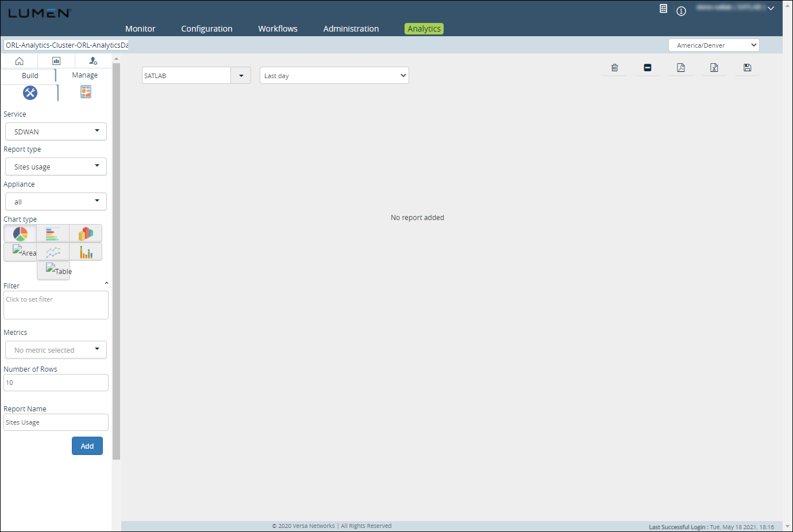Open the Service dropdown showing SDWAN
This screenshot has height=532, width=793.
click(55, 131)
